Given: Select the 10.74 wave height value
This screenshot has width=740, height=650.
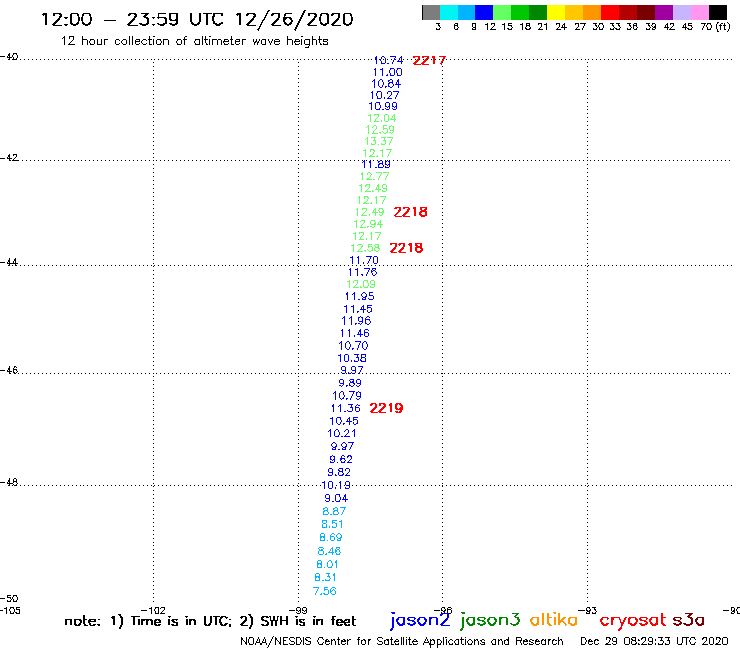Looking at the screenshot, I should pos(388,60).
